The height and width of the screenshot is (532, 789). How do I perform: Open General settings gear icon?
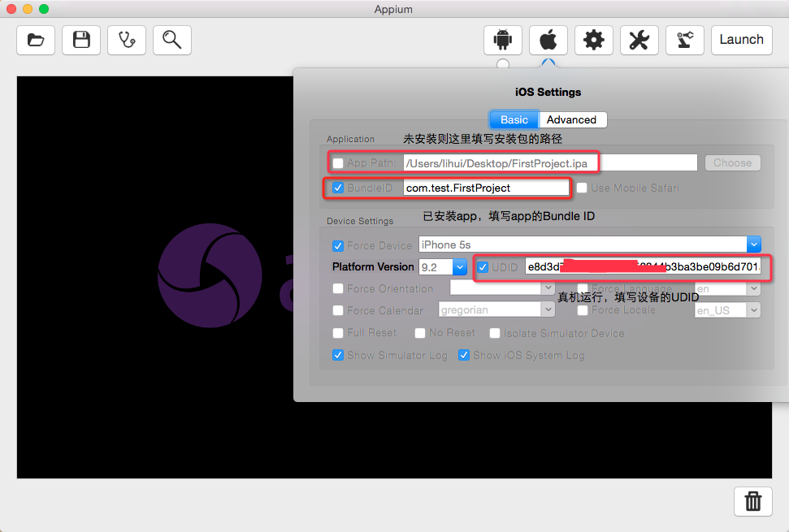pos(594,40)
